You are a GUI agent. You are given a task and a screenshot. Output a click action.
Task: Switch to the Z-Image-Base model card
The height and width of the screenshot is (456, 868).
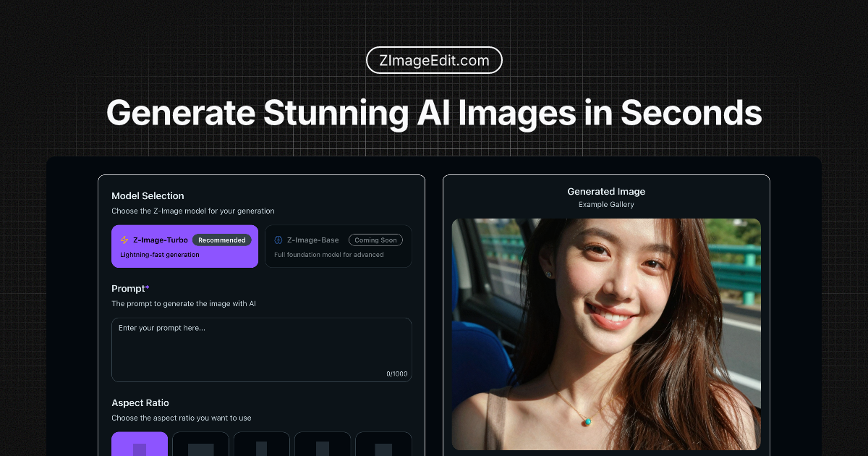[339, 246]
